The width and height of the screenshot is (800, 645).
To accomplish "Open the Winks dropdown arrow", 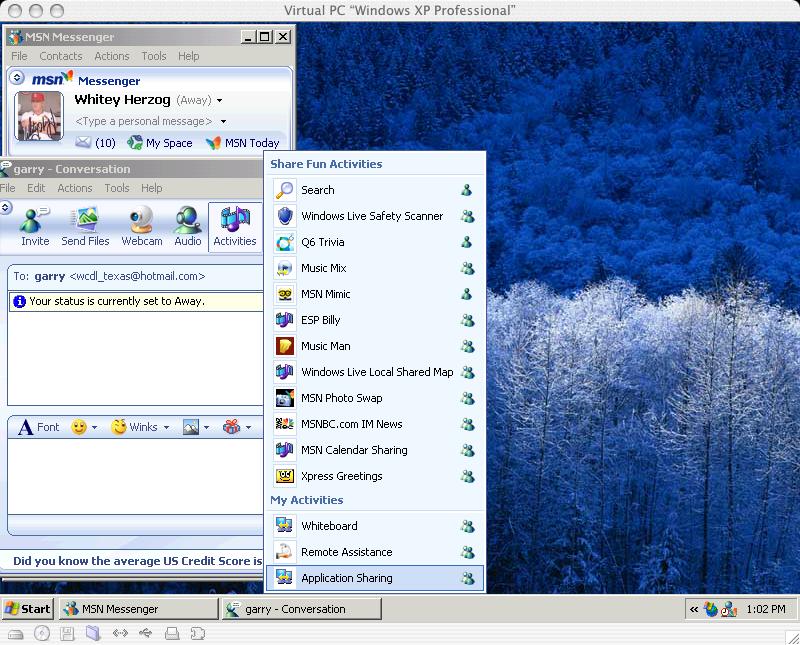I will (166, 427).
